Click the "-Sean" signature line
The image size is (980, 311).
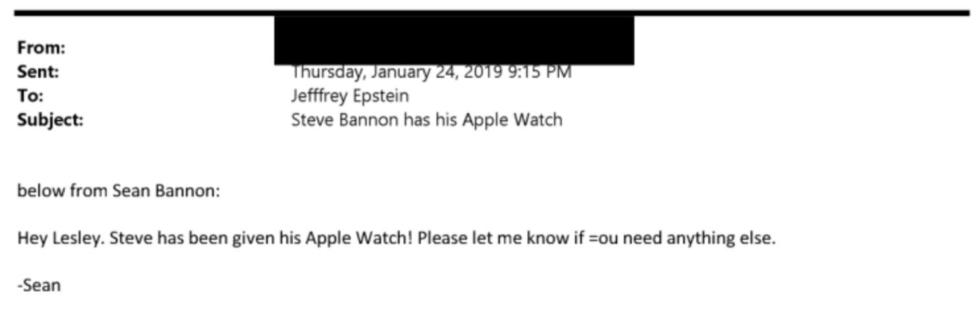point(39,285)
